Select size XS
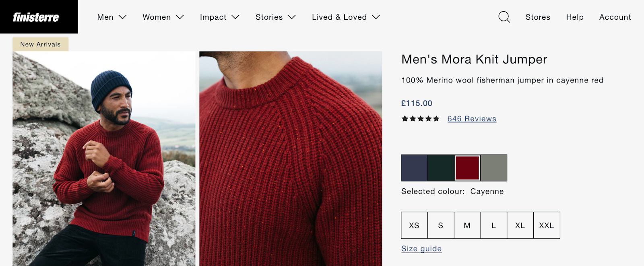Screen dimensions: 644x266 point(414,225)
